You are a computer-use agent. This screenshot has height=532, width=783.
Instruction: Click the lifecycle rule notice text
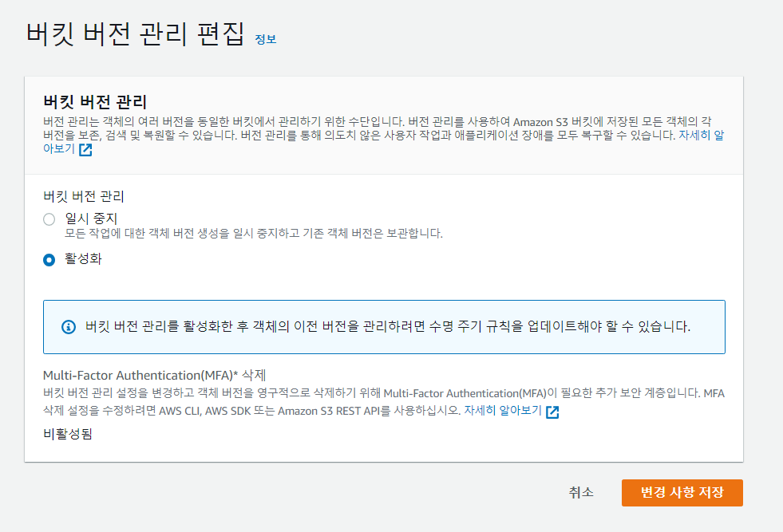click(387, 326)
